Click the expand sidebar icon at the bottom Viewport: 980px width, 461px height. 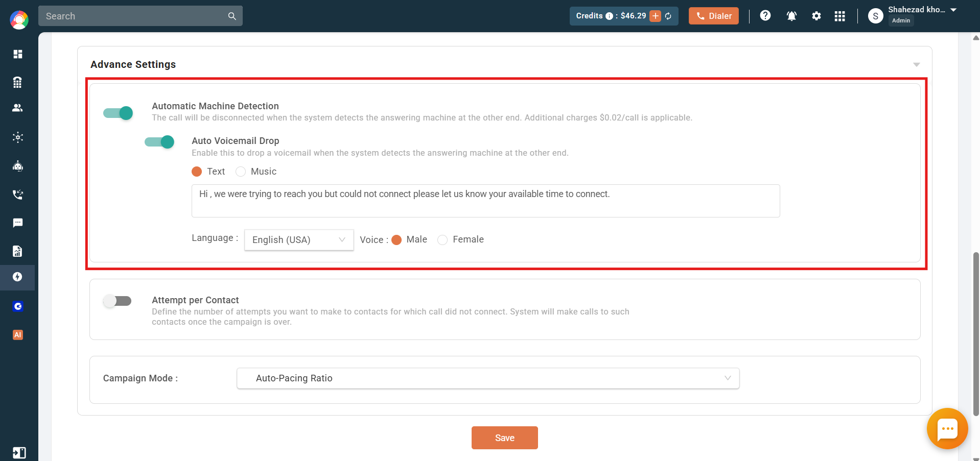[19, 453]
